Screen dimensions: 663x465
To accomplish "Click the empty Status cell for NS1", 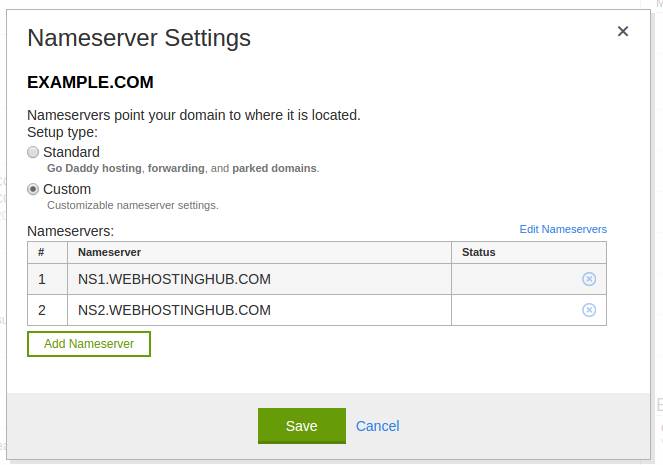I will coord(510,279).
